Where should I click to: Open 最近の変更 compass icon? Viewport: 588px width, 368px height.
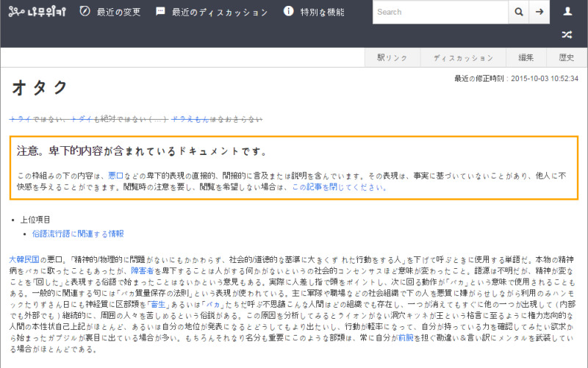85,12
